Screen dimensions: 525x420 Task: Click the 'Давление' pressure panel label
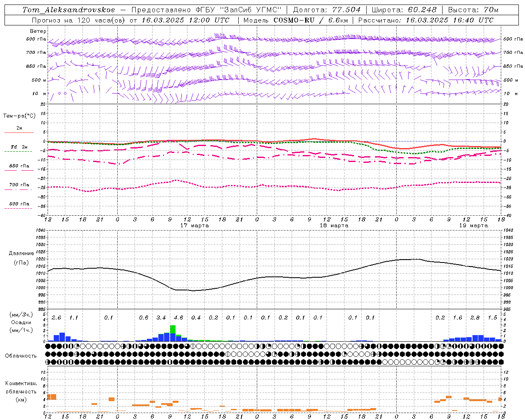click(21, 253)
